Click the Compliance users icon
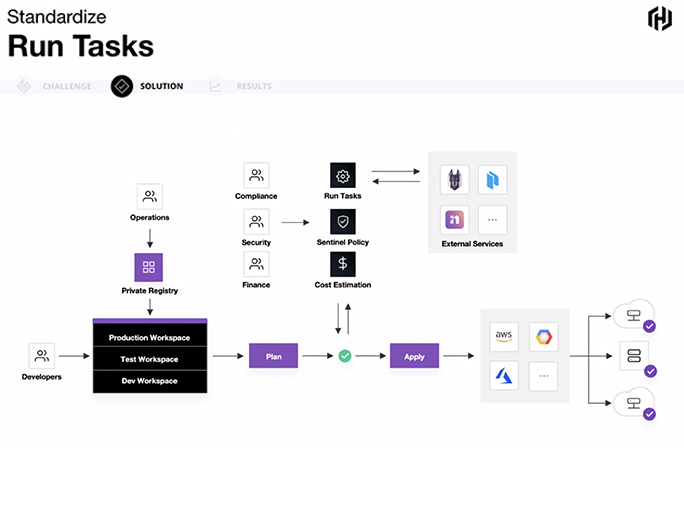 tap(256, 175)
